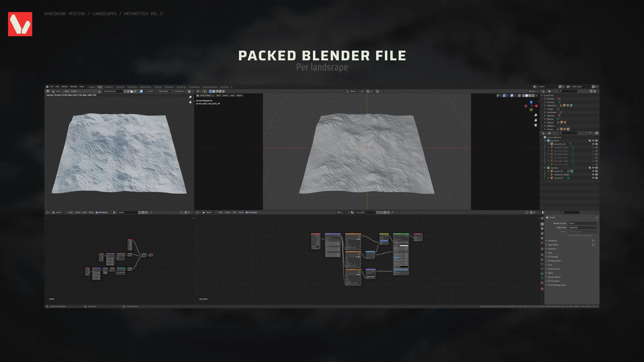The width and height of the screenshot is (644, 362).
Task: Hide Ant_0201_HP in viewport with eye
Action: click(593, 144)
